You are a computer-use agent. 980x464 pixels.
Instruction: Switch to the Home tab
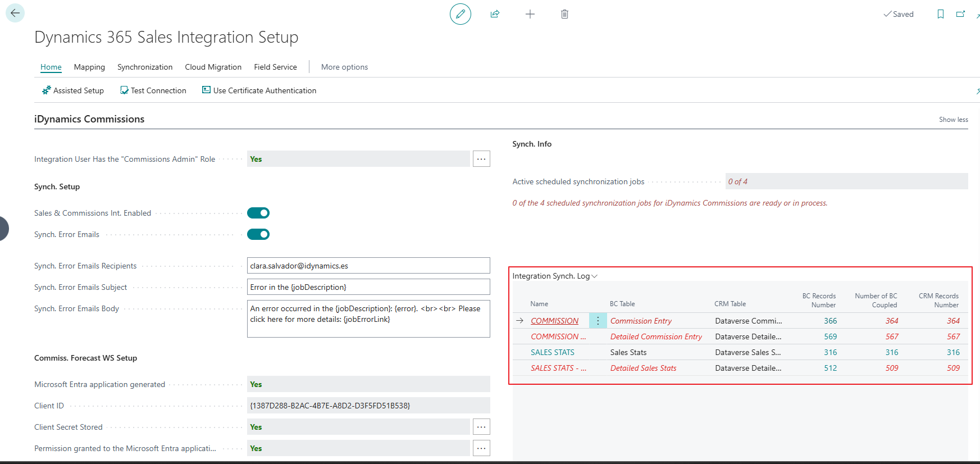tap(51, 67)
